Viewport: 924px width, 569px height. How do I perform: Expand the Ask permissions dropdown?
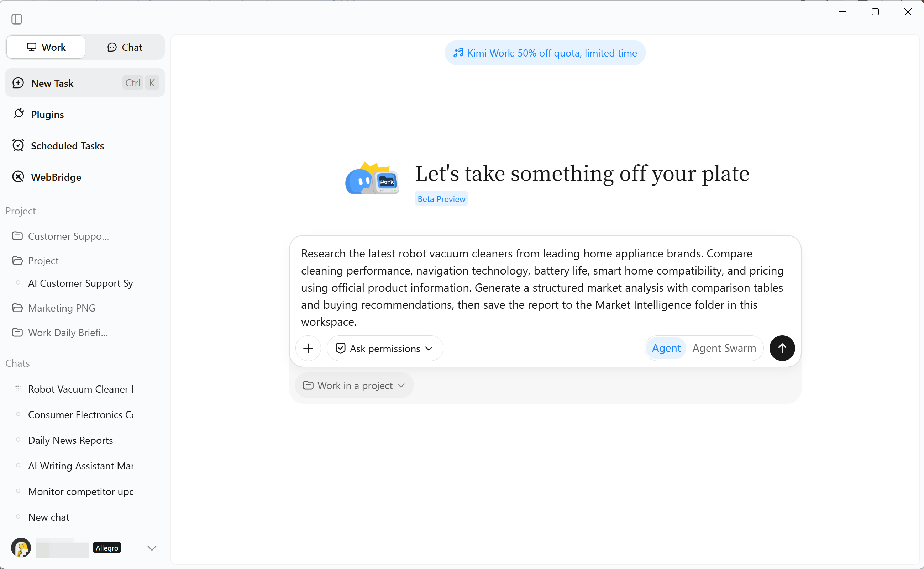tap(384, 348)
